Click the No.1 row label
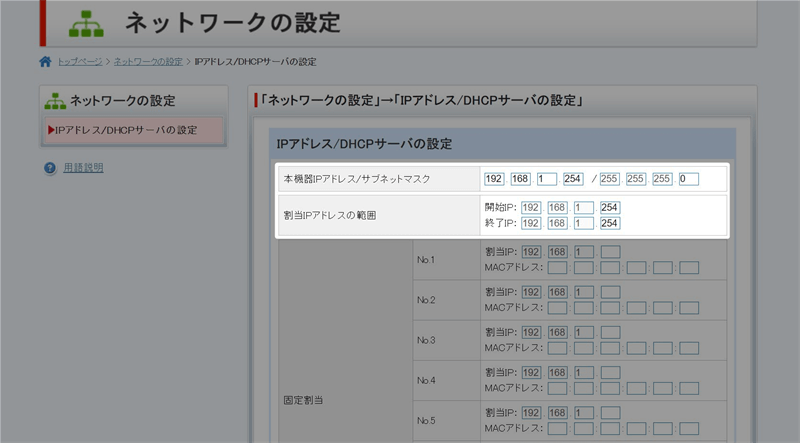The height and width of the screenshot is (443, 800). [x=426, y=260]
